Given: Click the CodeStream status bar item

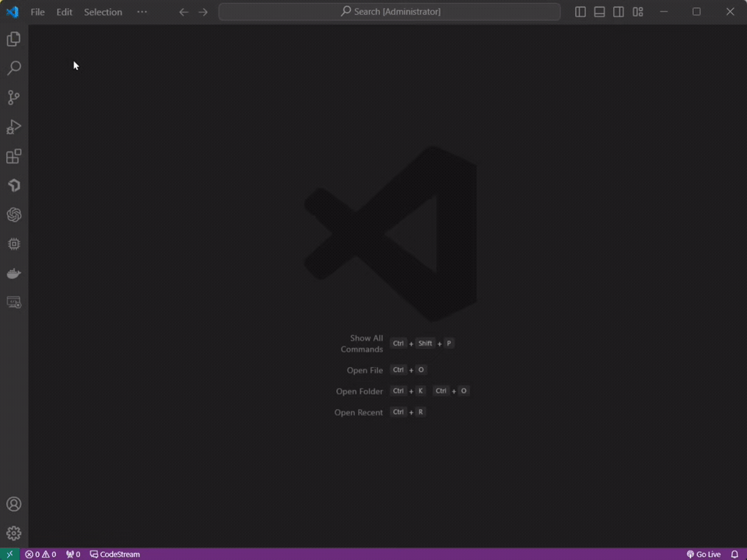Looking at the screenshot, I should [115, 555].
